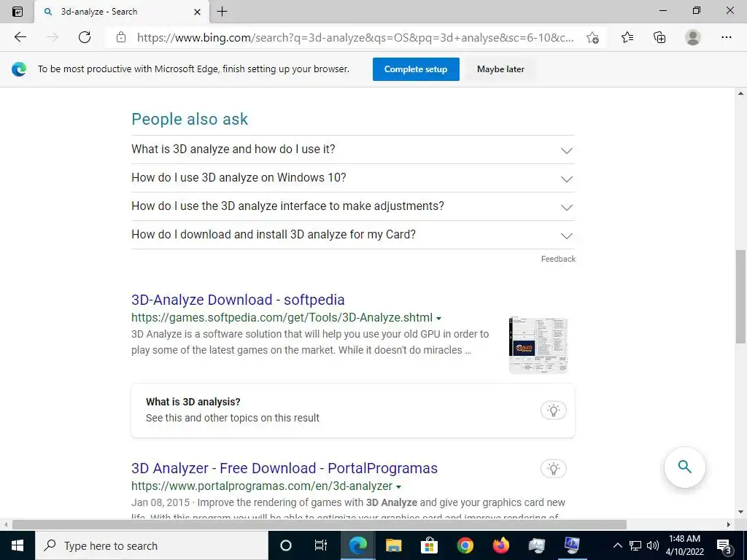The width and height of the screenshot is (747, 560).
Task: Switch to the 3d-analyze - Search tab
Action: [122, 12]
